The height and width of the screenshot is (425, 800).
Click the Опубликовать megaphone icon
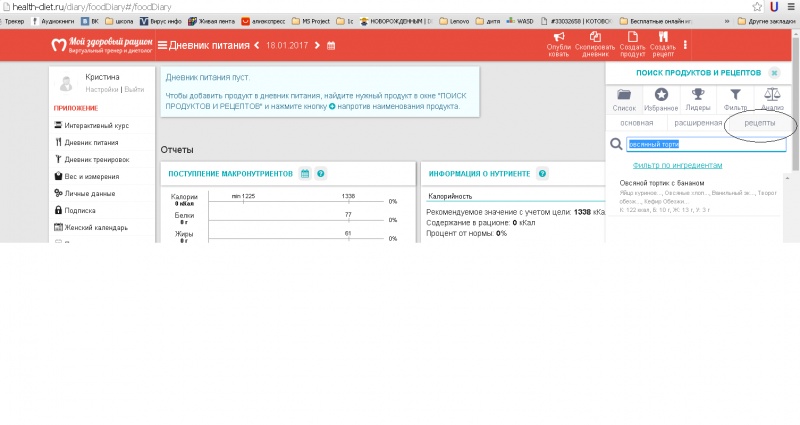pos(558,37)
